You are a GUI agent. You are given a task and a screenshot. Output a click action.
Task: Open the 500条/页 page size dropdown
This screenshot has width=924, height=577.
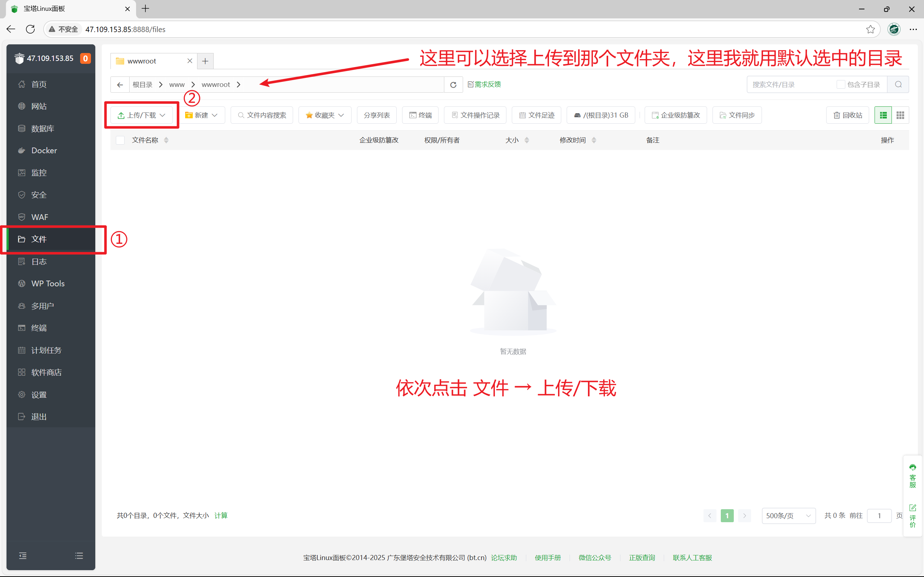pos(788,515)
